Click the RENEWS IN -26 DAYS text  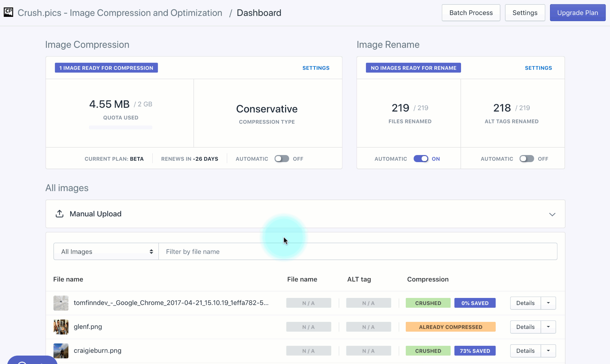190,159
